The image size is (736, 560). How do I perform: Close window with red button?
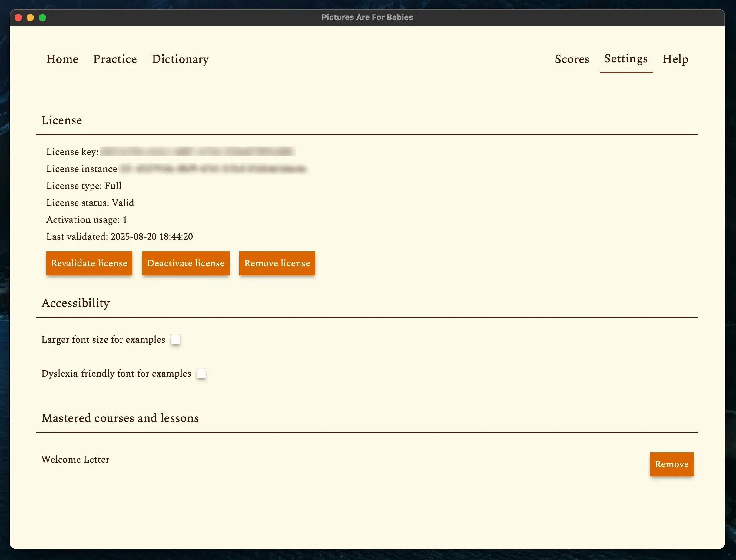click(x=18, y=17)
